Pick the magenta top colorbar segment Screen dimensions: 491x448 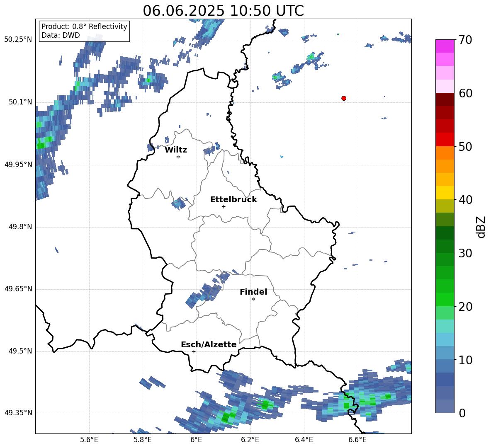click(x=445, y=46)
